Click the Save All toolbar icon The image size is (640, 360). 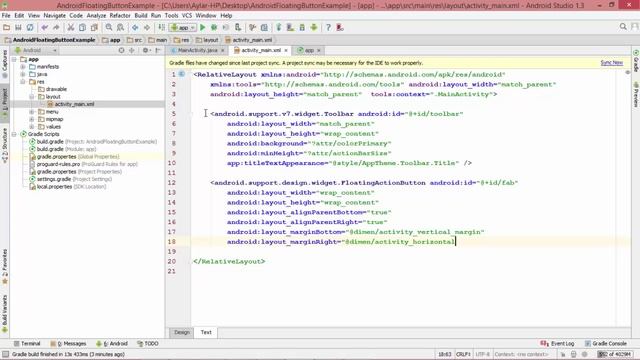(x=18, y=27)
